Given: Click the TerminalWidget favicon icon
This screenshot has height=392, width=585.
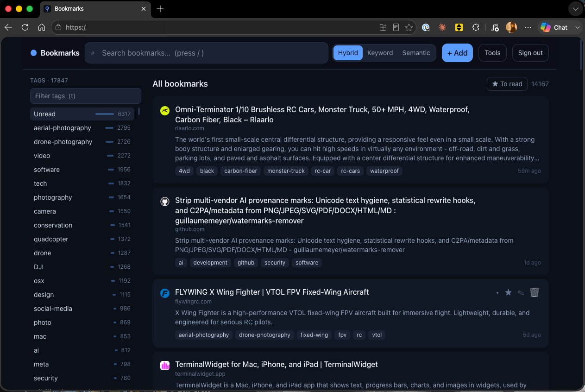Looking at the screenshot, I should (x=165, y=365).
